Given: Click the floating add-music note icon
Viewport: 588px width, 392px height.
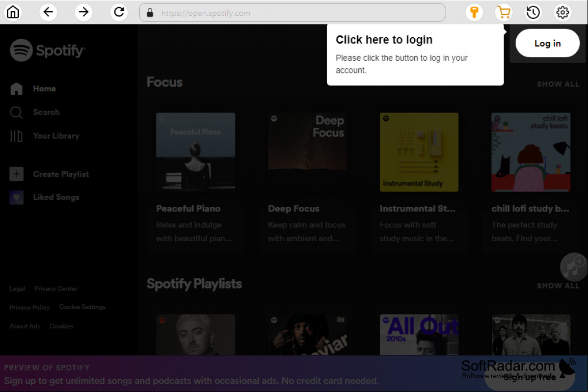Looking at the screenshot, I should point(574,267).
